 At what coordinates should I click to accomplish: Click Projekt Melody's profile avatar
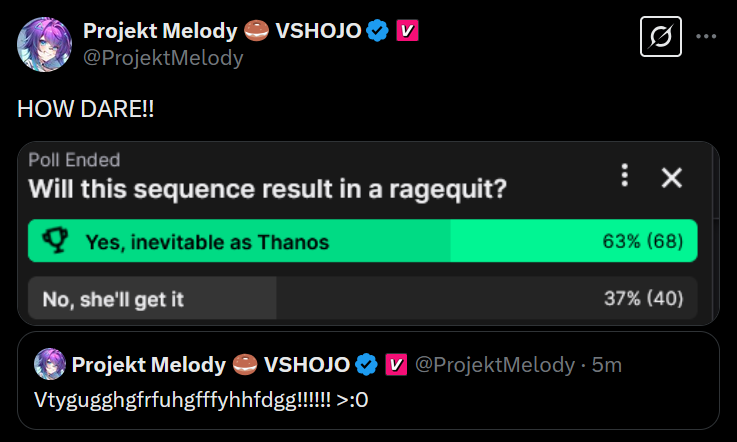pos(44,44)
